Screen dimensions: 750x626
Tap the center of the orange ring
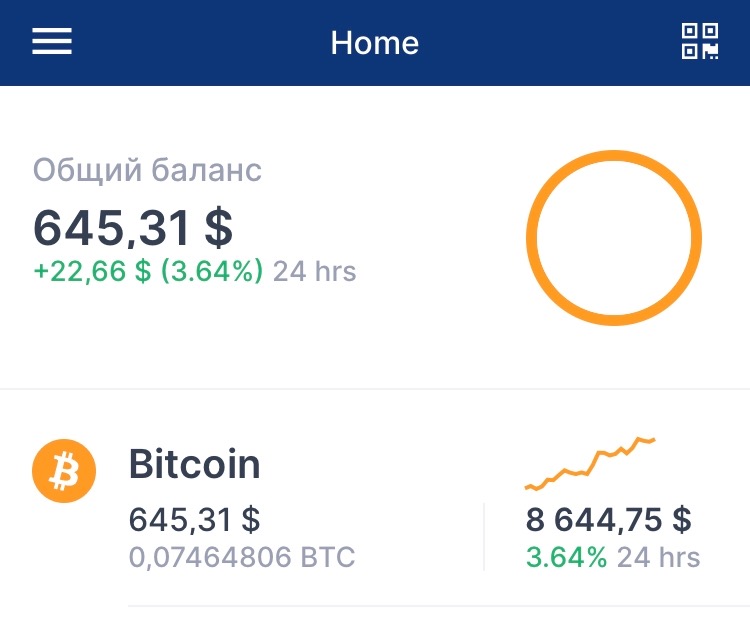pos(614,238)
